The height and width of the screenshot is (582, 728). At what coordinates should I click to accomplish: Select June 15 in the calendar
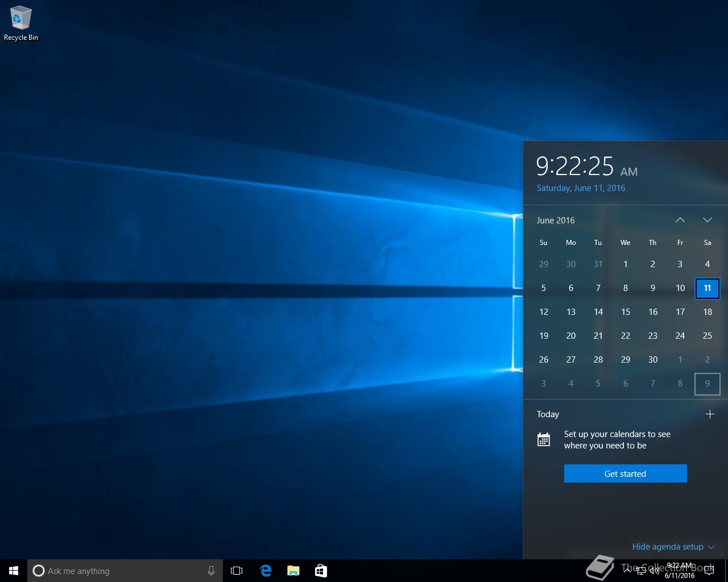click(x=626, y=312)
